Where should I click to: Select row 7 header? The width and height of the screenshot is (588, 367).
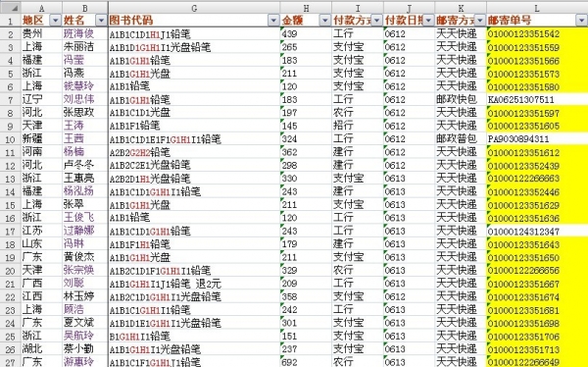10,99
